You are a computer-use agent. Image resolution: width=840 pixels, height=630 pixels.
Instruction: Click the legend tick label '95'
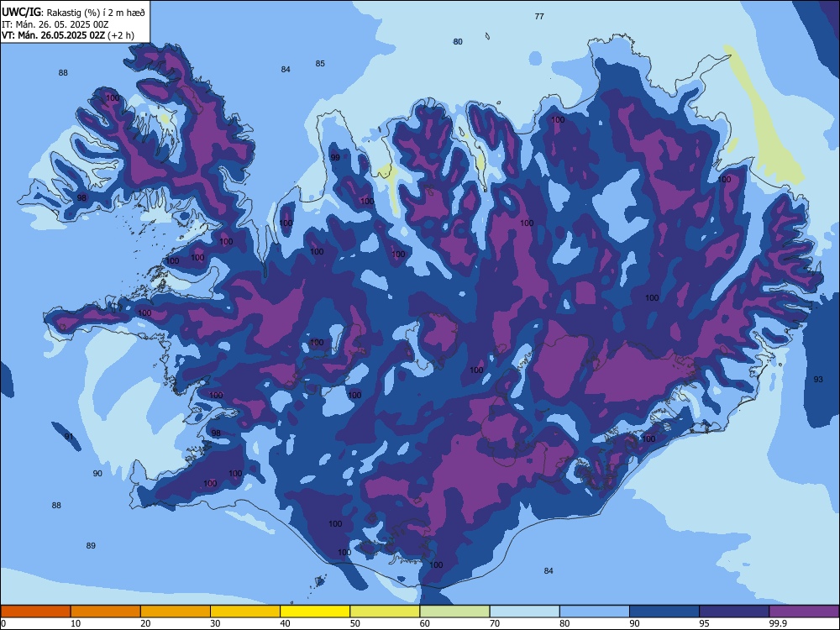705,623
